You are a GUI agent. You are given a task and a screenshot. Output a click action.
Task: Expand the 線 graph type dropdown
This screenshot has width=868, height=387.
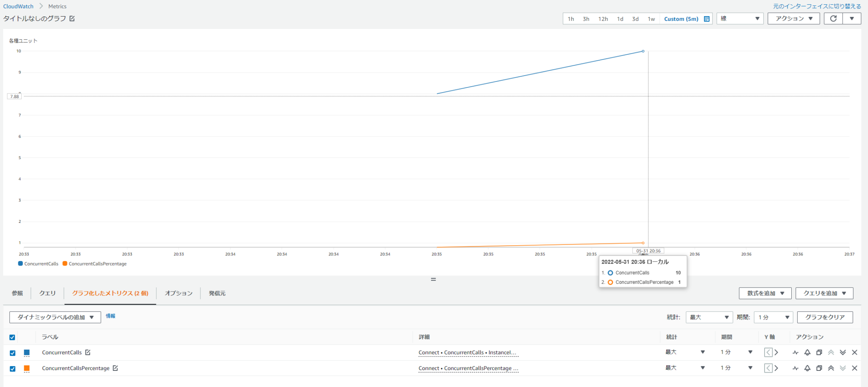pyautogui.click(x=740, y=19)
